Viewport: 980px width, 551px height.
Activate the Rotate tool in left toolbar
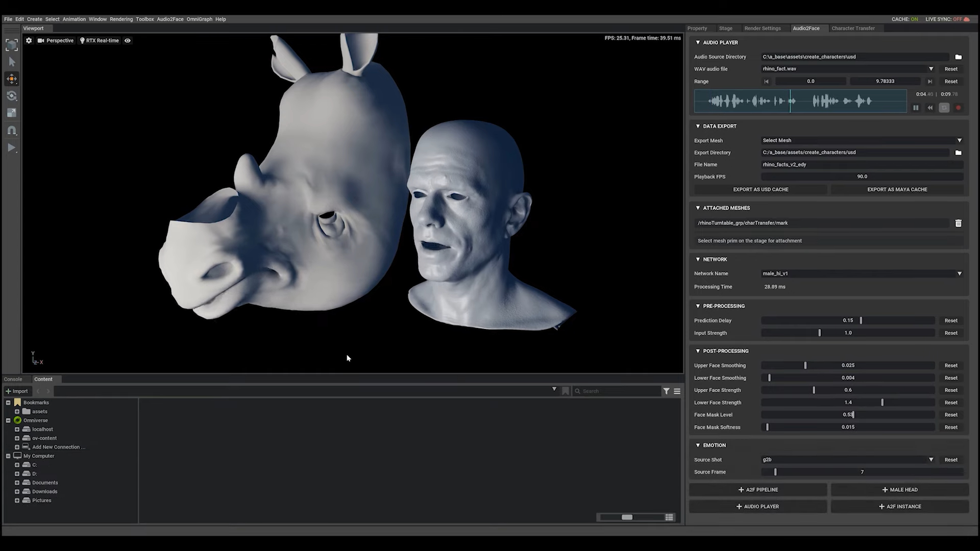[x=12, y=96]
